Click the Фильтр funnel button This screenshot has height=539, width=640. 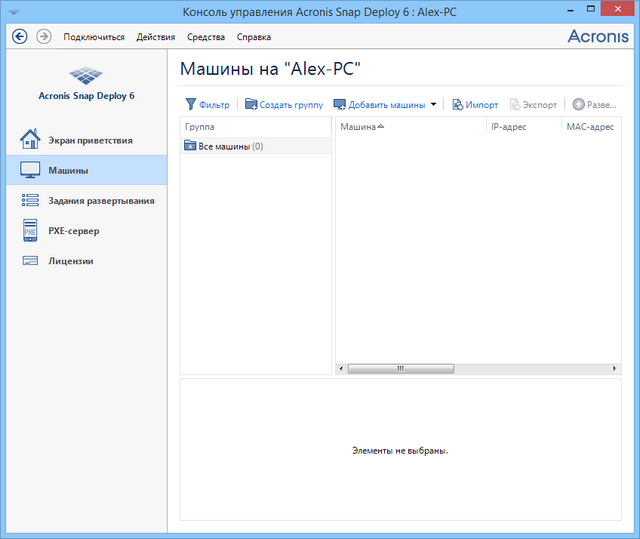[207, 104]
